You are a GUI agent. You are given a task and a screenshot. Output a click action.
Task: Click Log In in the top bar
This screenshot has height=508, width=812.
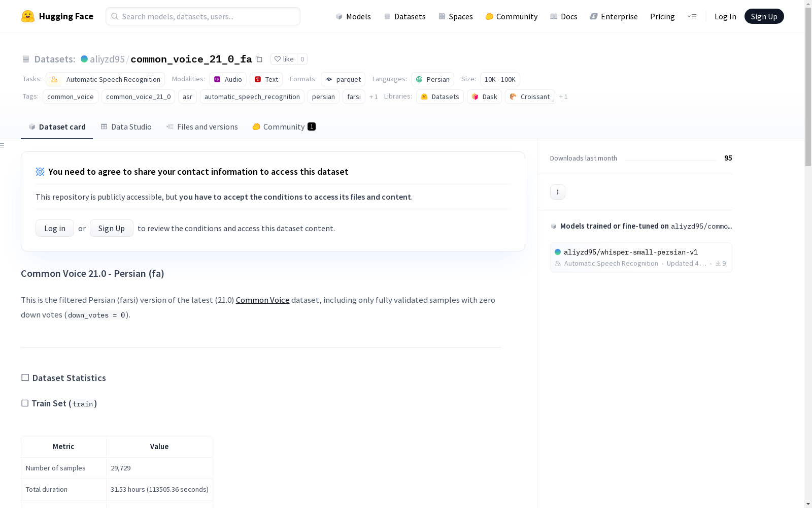click(x=725, y=16)
